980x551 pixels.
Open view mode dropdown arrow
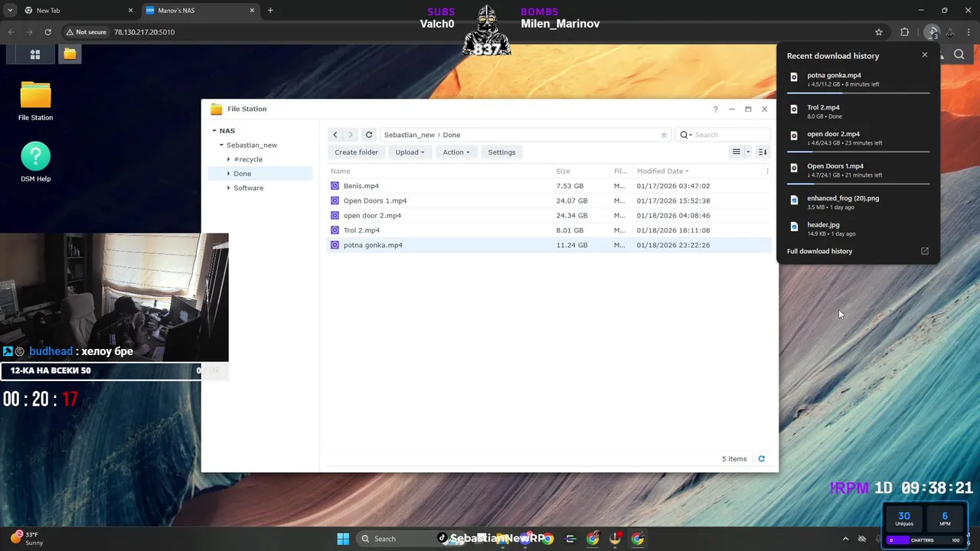tap(748, 152)
